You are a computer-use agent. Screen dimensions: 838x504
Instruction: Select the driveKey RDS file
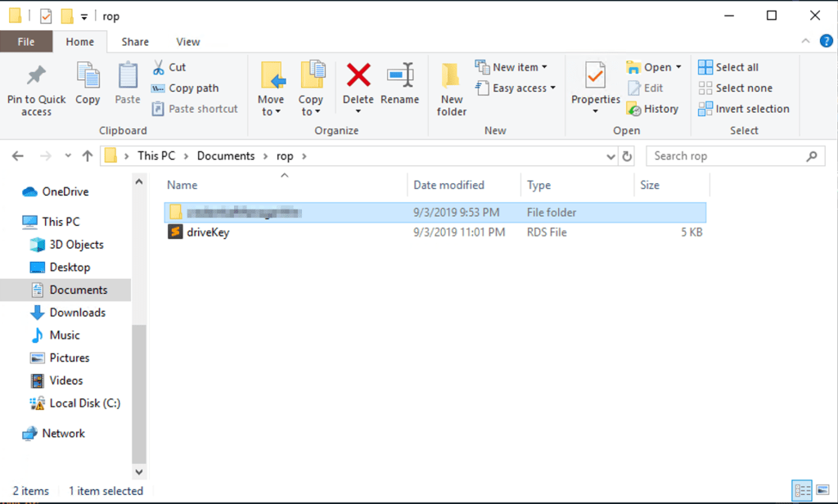(x=209, y=232)
